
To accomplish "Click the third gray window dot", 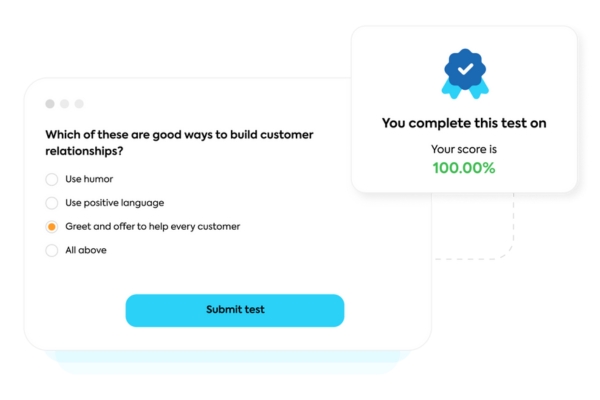I will pos(79,104).
